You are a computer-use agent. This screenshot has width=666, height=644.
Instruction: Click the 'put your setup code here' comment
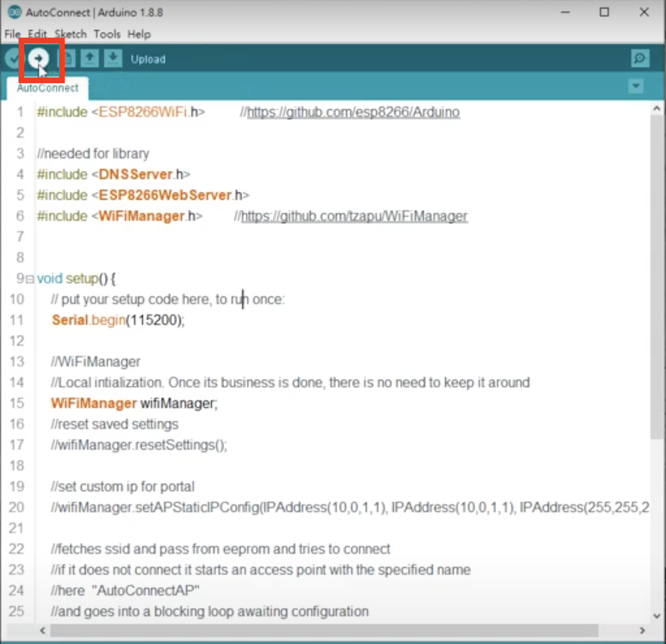pyautogui.click(x=167, y=299)
